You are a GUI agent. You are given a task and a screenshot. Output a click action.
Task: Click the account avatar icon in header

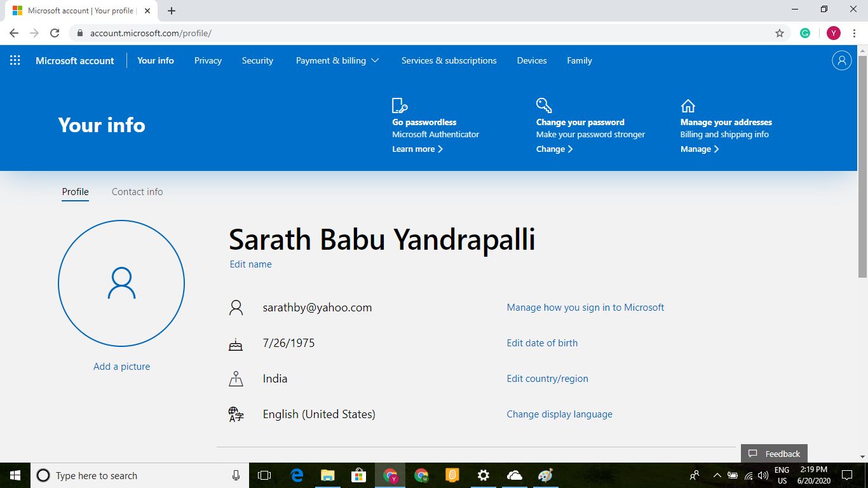tap(842, 60)
